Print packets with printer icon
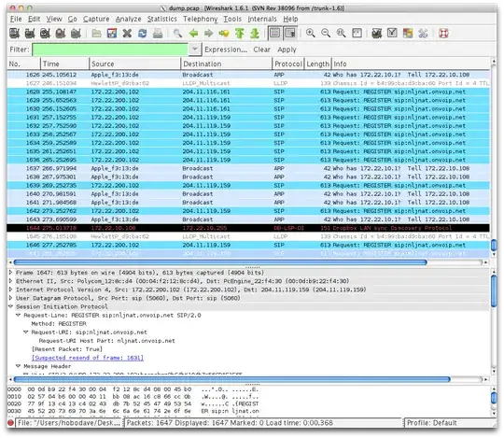Image resolution: width=504 pixels, height=438 pixels. 158,33
